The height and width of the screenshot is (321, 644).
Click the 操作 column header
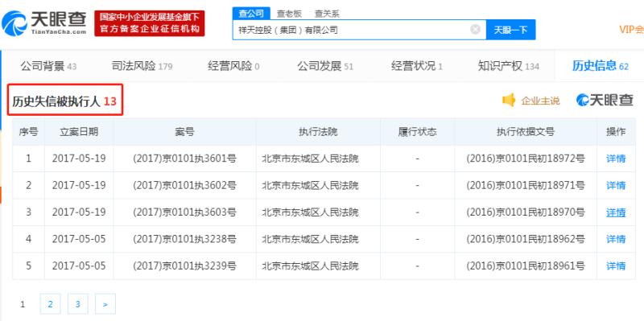[616, 132]
